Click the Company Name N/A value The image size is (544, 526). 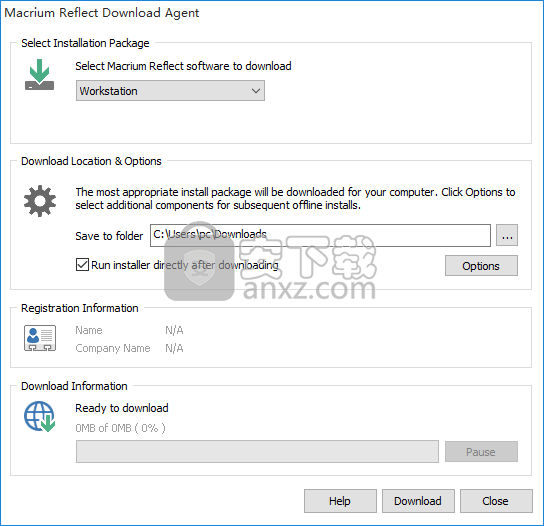174,348
